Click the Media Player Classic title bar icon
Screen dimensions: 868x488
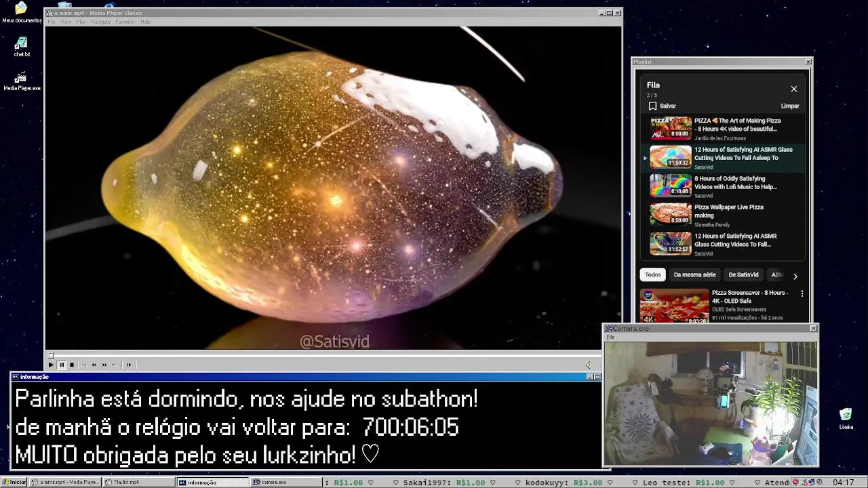tap(50, 13)
